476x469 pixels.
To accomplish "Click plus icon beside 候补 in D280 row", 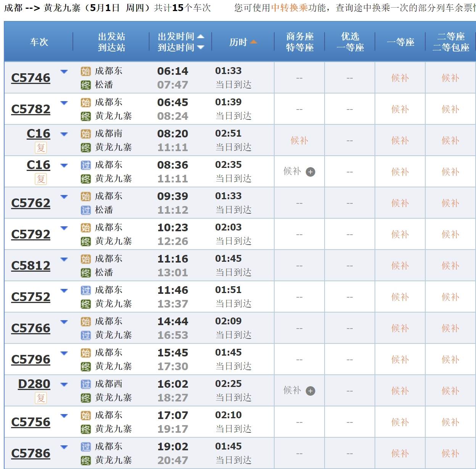I will pos(310,391).
